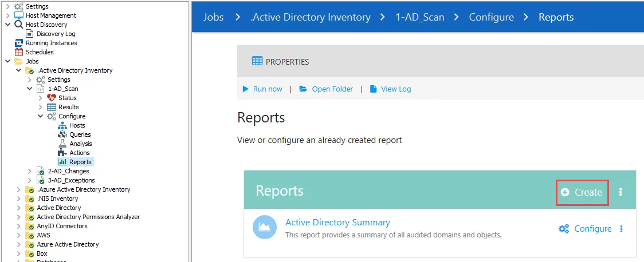Go to .Active Directory Inventory breadcrumb

pyautogui.click(x=311, y=17)
